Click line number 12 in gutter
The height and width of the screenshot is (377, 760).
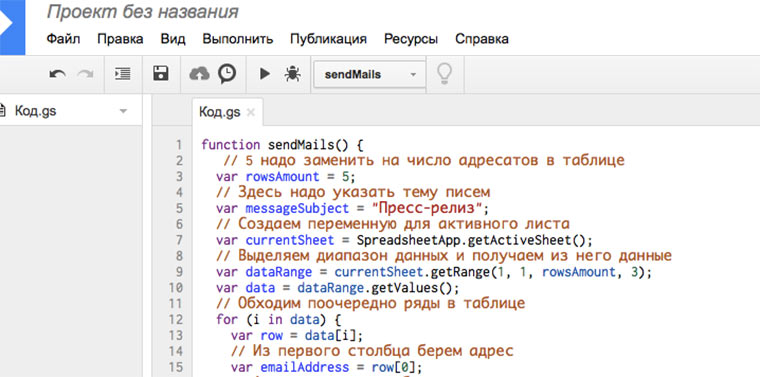coord(175,320)
